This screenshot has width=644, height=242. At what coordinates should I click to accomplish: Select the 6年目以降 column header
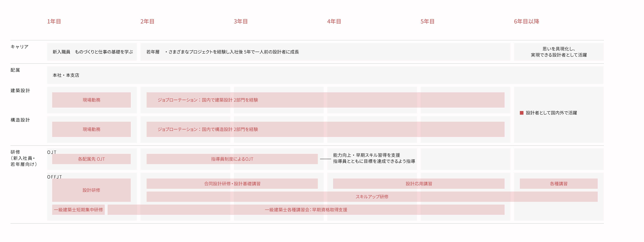[526, 21]
